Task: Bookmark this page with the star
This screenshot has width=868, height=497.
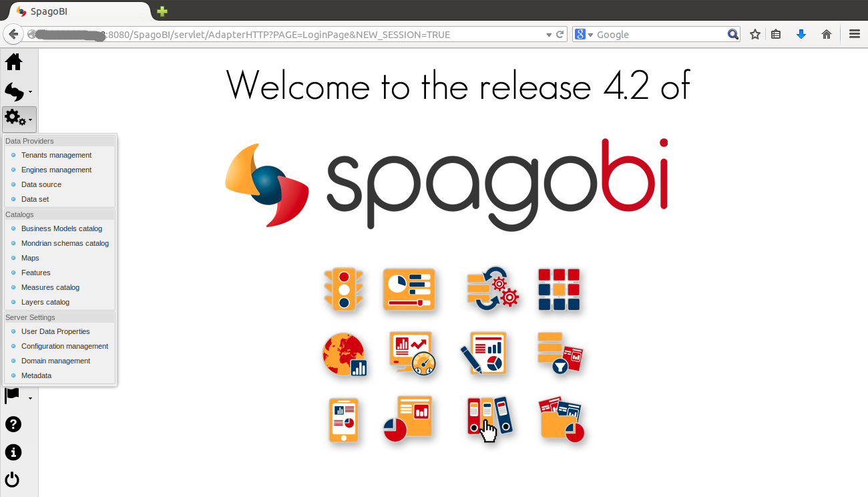Action: (755, 34)
